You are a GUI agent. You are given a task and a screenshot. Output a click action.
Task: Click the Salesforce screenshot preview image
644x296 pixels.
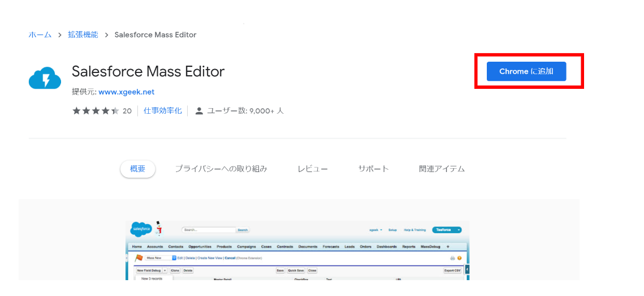coord(297,250)
